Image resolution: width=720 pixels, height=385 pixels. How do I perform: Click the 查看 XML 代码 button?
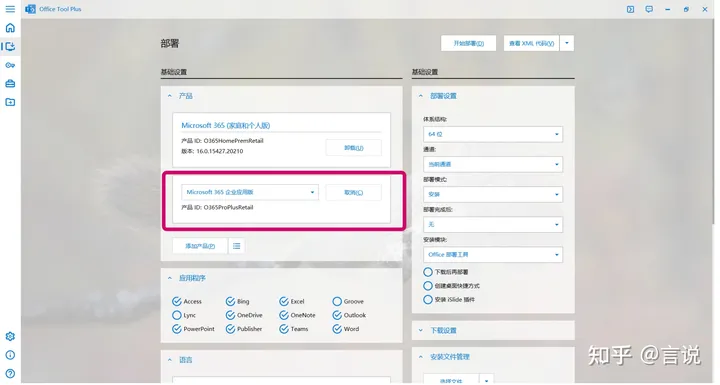tap(531, 43)
